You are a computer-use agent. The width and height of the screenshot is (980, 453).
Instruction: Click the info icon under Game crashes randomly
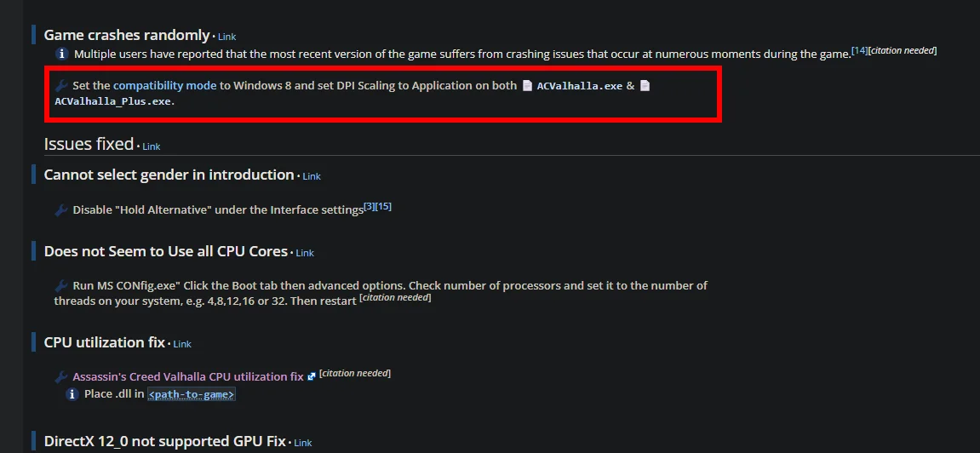[62, 54]
